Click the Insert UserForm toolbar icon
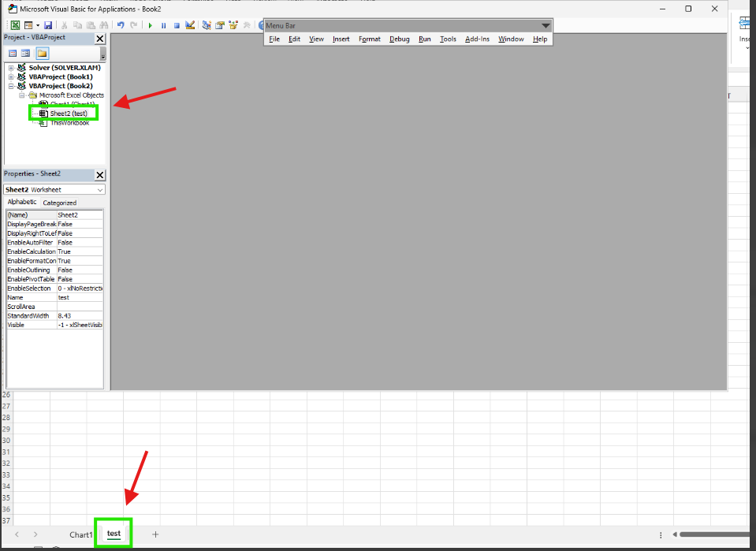Viewport: 756px width, 551px height. pyautogui.click(x=28, y=25)
